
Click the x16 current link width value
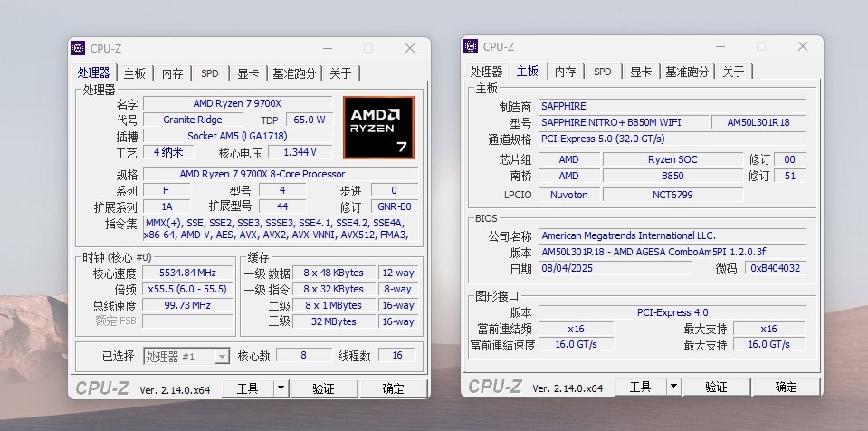tap(577, 329)
